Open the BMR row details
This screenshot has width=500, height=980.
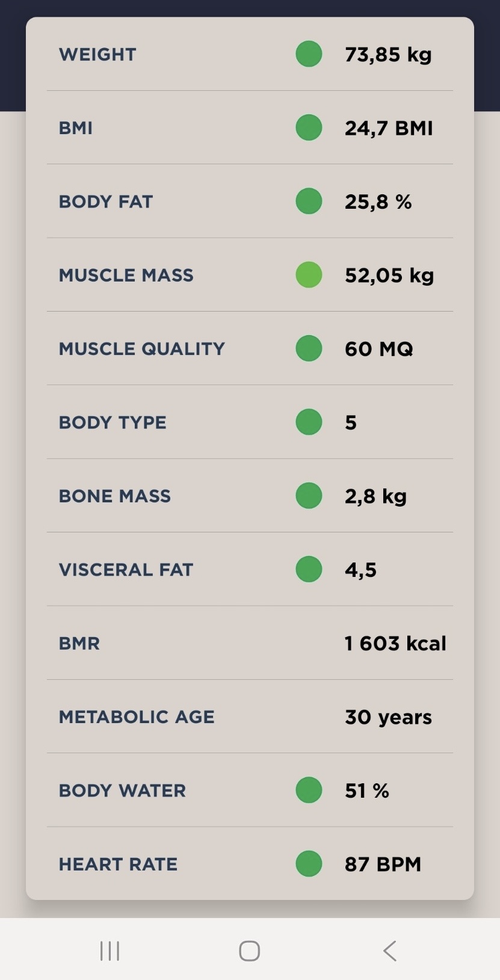(x=250, y=643)
